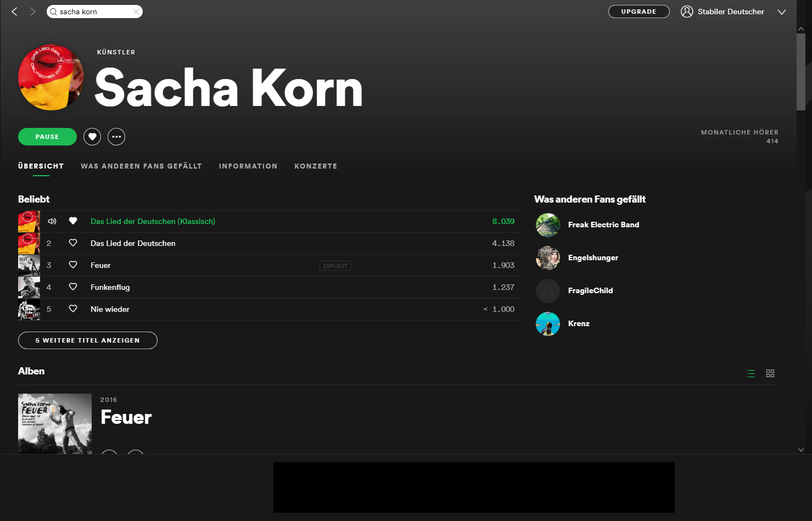
Task: Click Engelshunger avatar
Action: 548,258
